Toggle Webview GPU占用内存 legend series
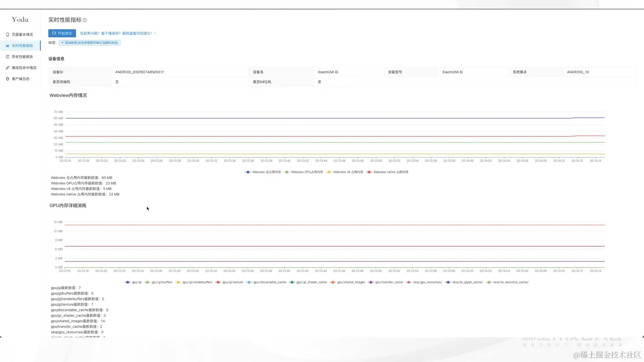This screenshot has width=644, height=362. click(303, 172)
